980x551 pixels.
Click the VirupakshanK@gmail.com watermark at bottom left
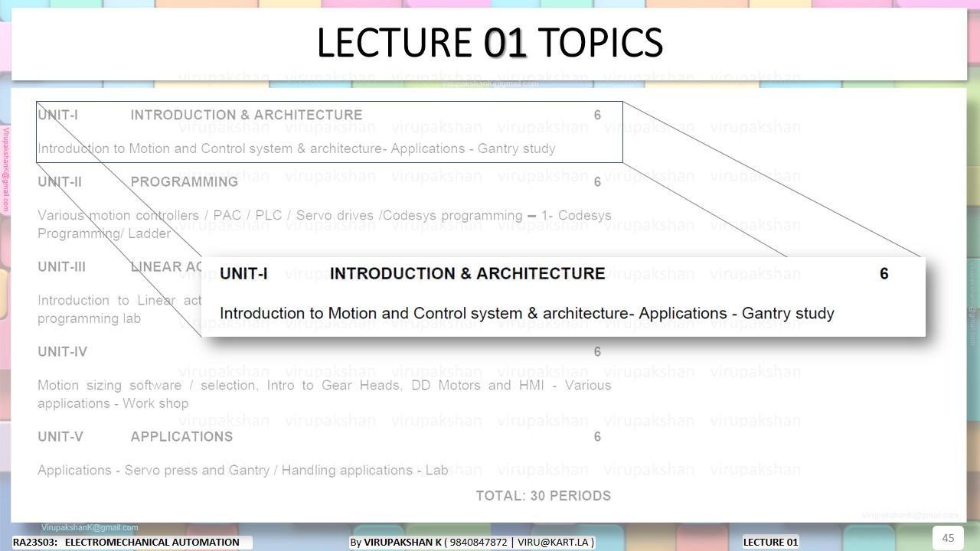91,527
